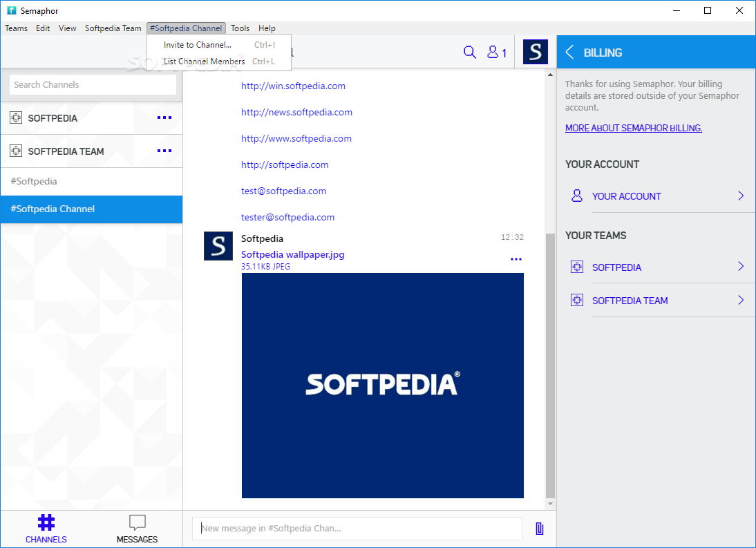
Task: Click the SOFTPEDIA team icon in the sidebar
Action: coord(16,117)
